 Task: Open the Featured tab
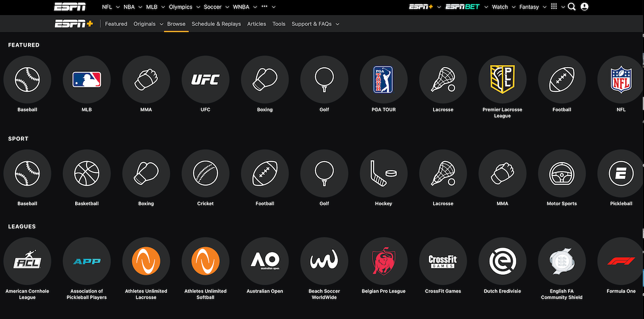tap(116, 24)
